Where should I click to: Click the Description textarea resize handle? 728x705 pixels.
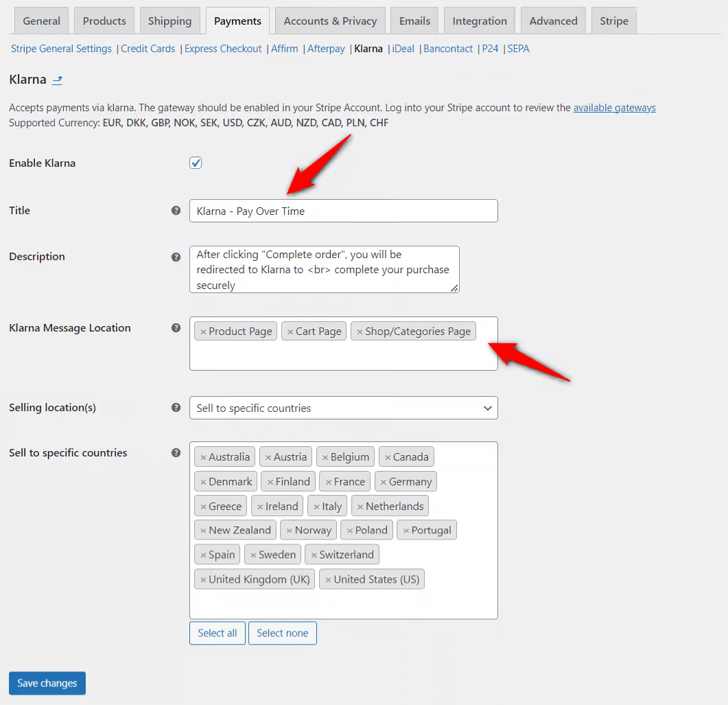click(454, 288)
